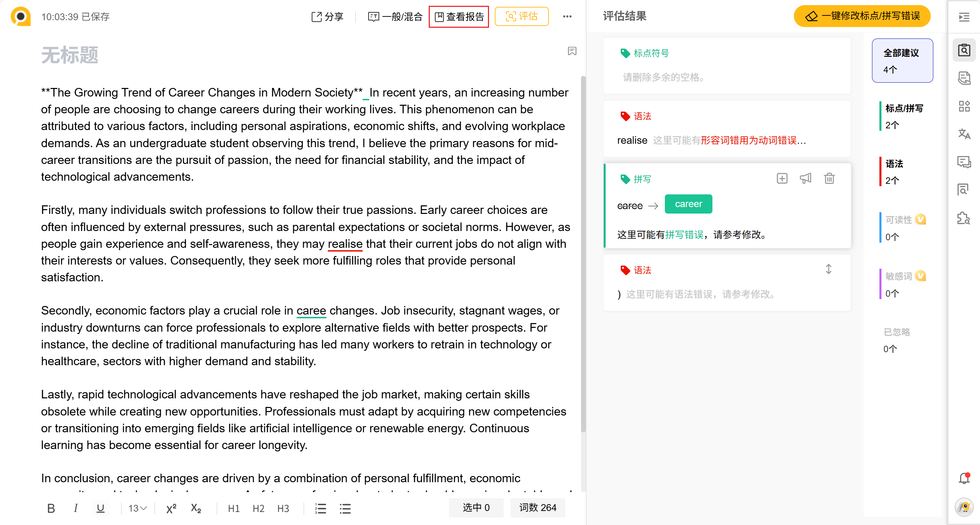Open the grid apps icon in sidebar

tap(964, 106)
